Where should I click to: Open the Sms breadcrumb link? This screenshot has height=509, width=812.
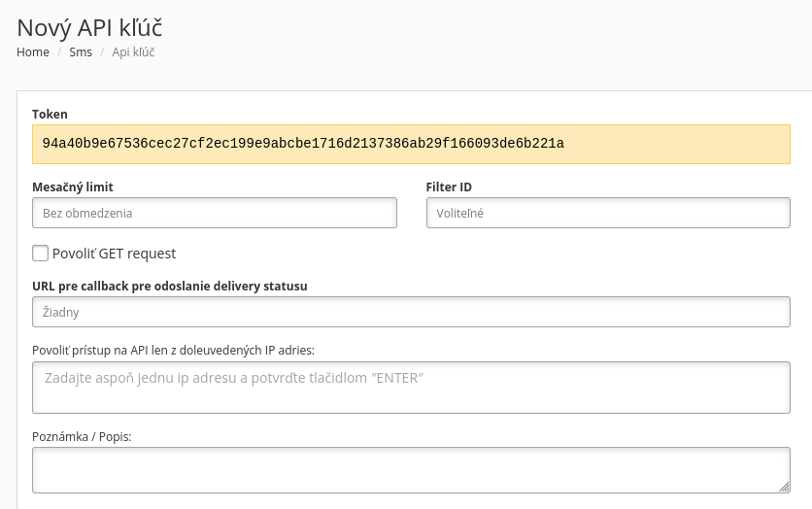tap(81, 52)
